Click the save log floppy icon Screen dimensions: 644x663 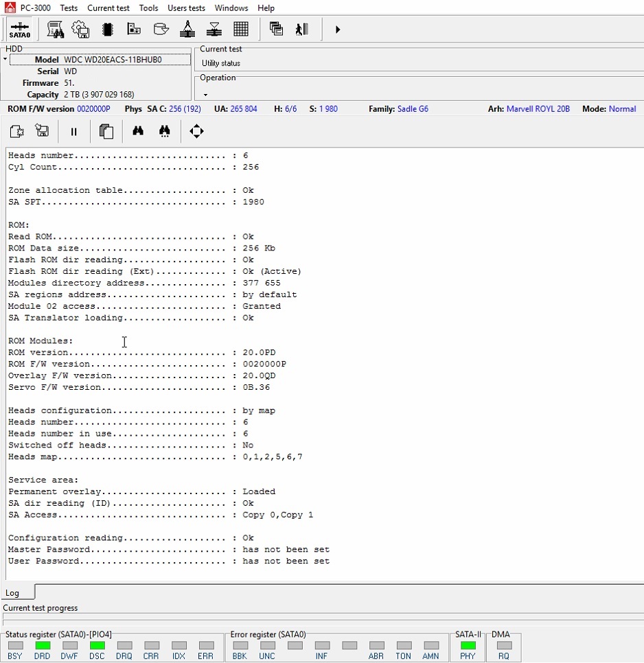pyautogui.click(x=42, y=130)
